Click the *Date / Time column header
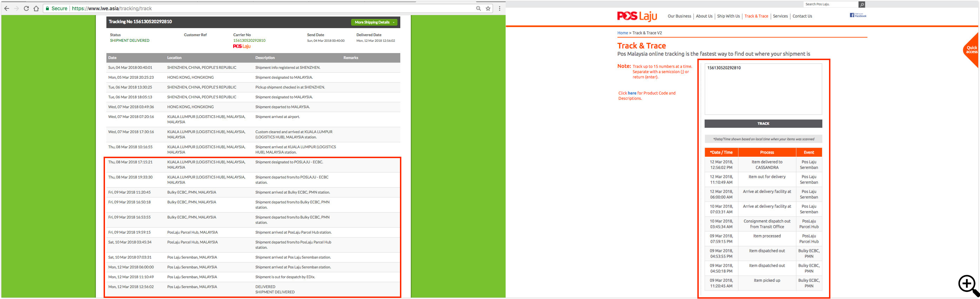This screenshot has height=299, width=980. [x=721, y=152]
